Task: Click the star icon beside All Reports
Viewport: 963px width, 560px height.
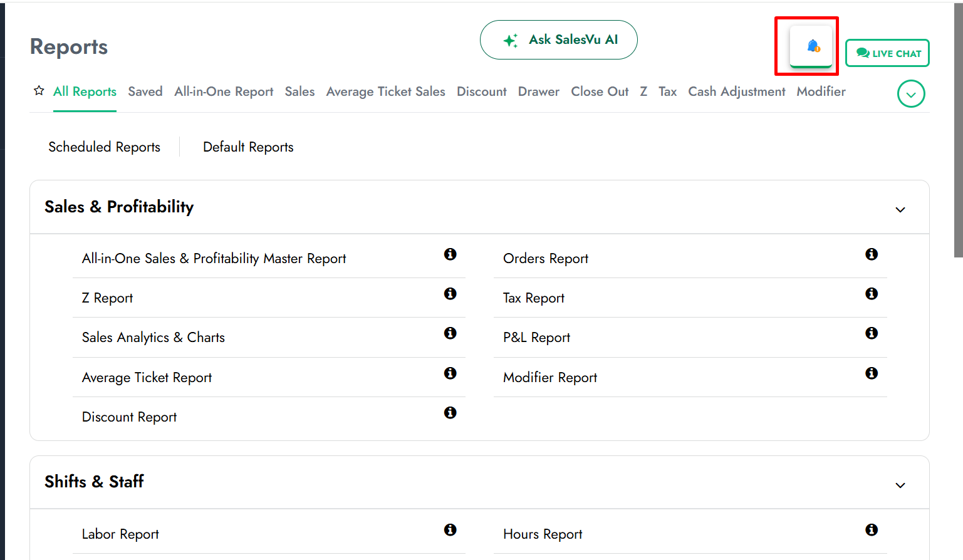Action: 39,91
